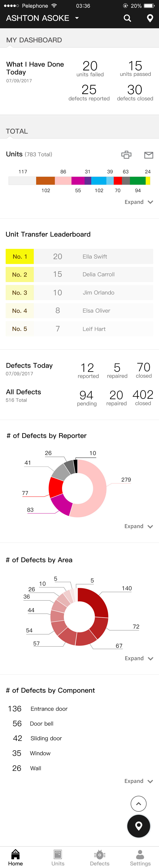Tap the 94 pending defects count

(86, 397)
